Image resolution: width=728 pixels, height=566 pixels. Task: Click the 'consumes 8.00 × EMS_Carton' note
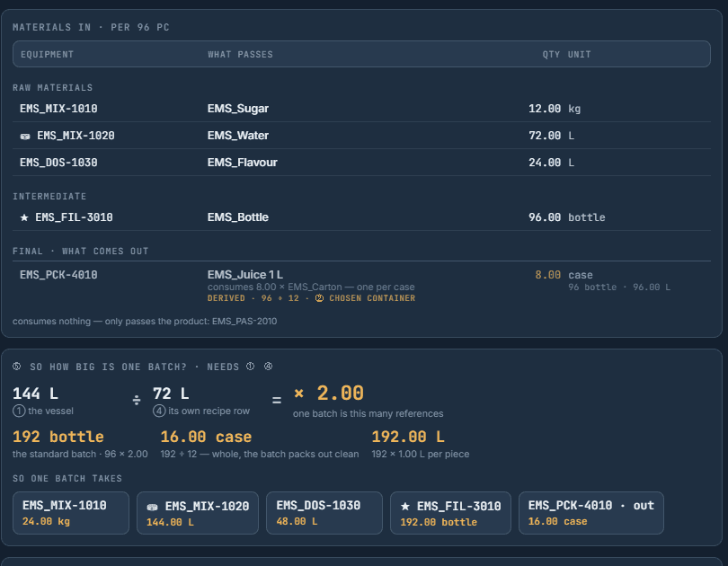(311, 287)
